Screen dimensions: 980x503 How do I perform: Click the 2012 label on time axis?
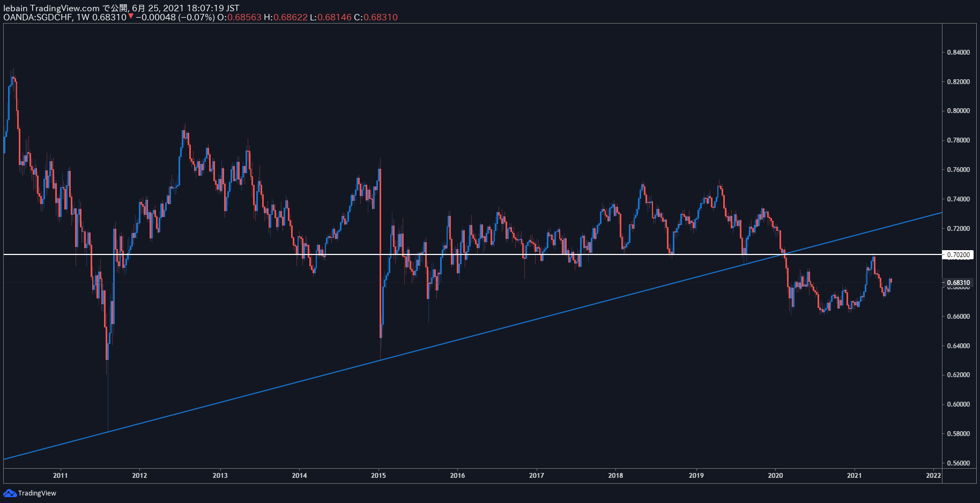click(139, 475)
